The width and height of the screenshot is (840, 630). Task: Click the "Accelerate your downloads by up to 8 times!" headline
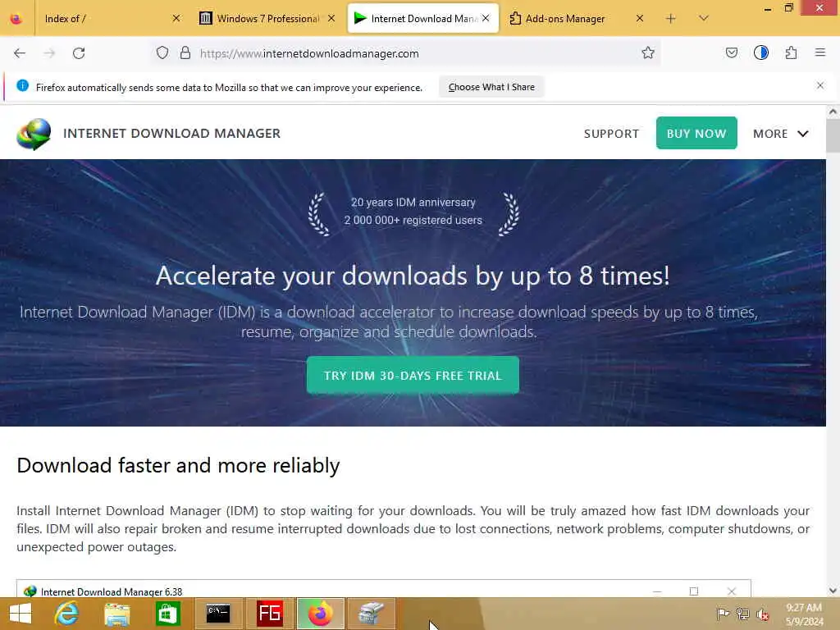pos(413,276)
